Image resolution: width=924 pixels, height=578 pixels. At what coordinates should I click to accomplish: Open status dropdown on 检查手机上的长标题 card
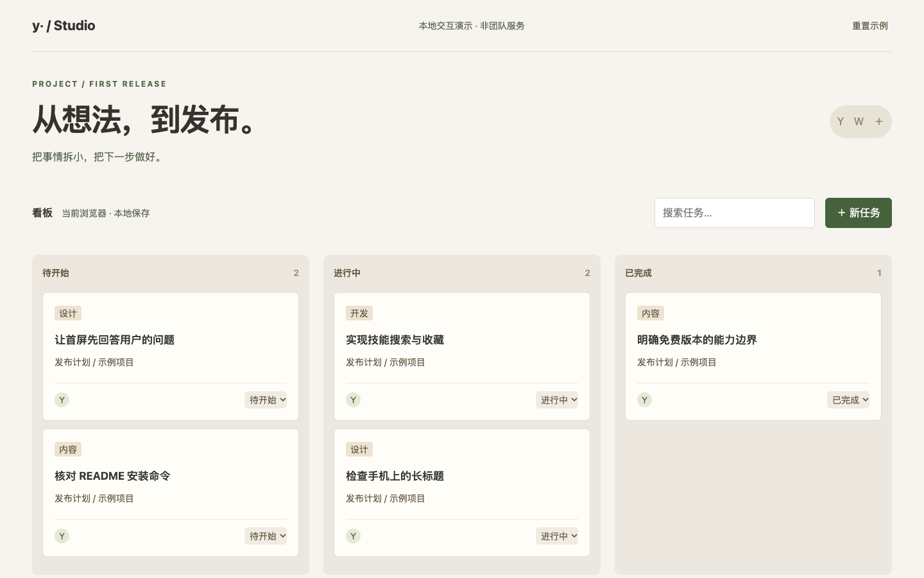(557, 536)
